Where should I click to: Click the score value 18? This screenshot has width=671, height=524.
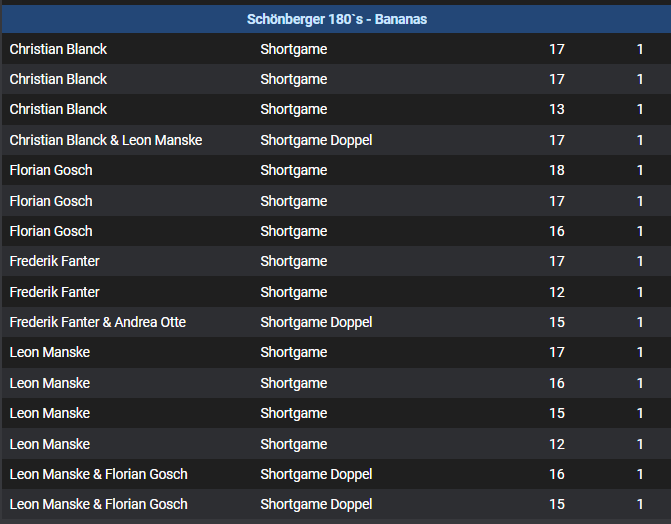tap(557, 170)
